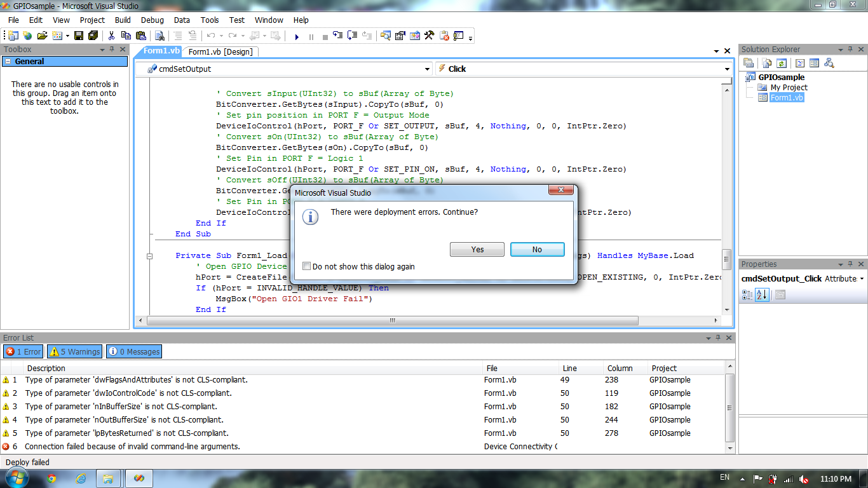Toggle the 1 Error filter button

coord(24,351)
